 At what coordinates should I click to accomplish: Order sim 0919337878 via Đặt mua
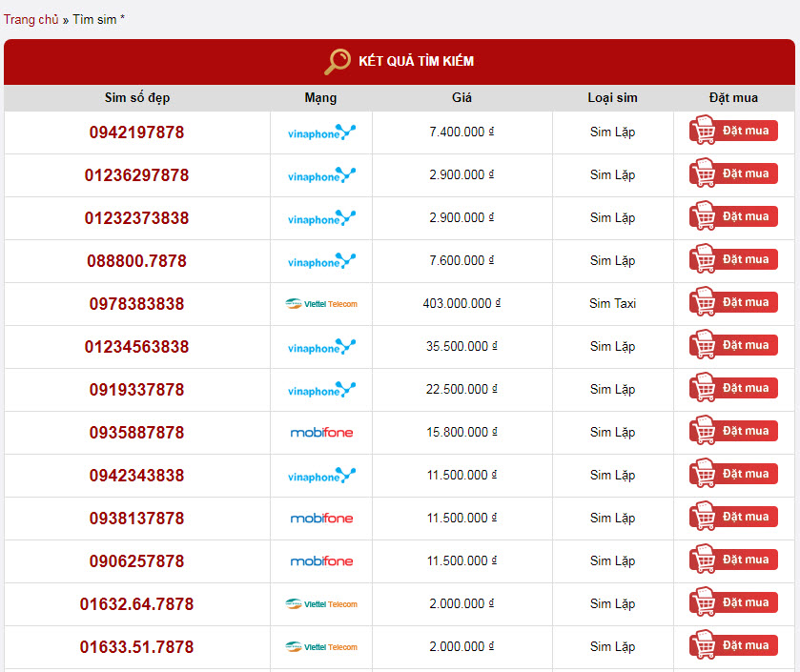click(733, 388)
